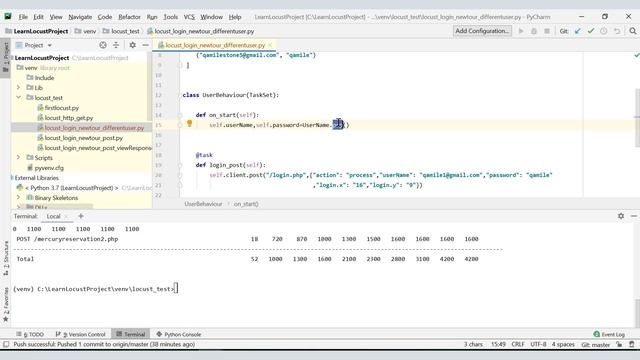Image resolution: width=640 pixels, height=360 pixels.
Task: Open the TODO tool window
Action: click(x=30, y=334)
